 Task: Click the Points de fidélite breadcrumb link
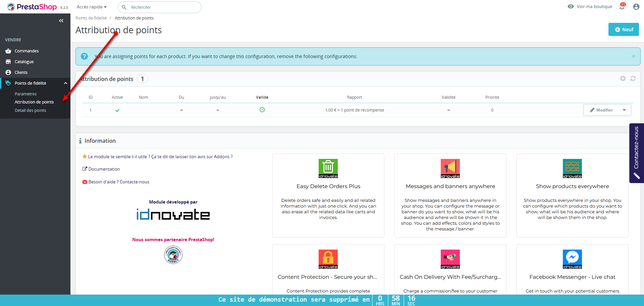tap(91, 18)
